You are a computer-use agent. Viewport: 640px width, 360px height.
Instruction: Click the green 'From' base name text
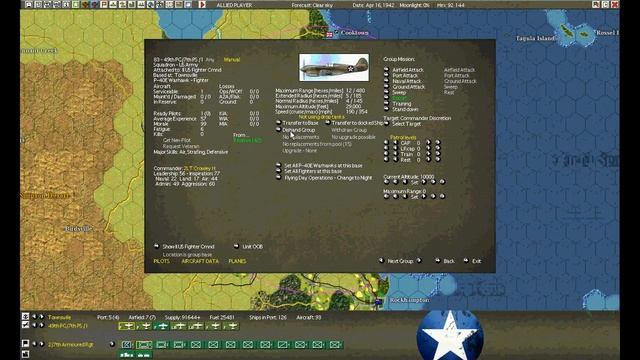(x=247, y=140)
